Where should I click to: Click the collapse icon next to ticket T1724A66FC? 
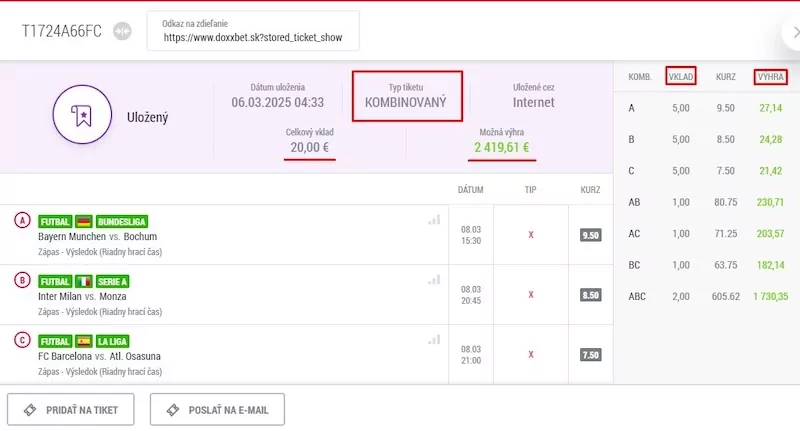coord(122,31)
